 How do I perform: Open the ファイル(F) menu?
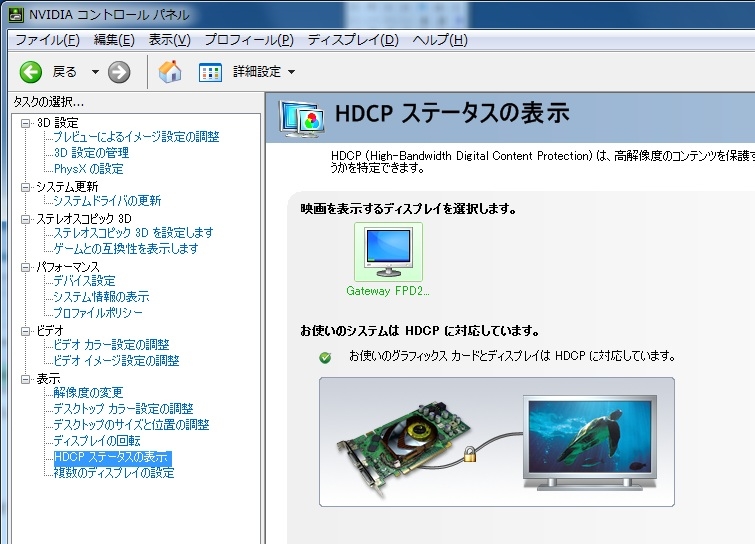tap(47, 40)
